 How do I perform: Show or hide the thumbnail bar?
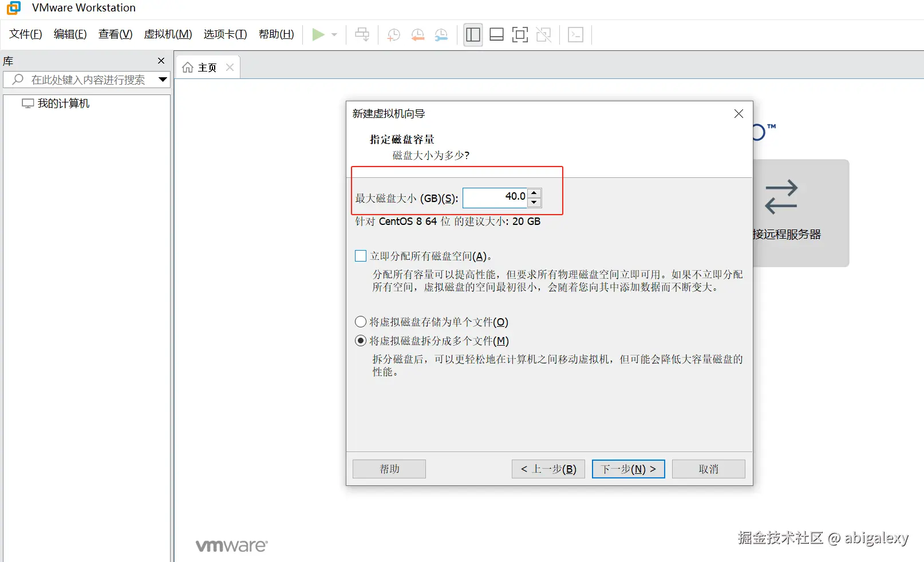[496, 35]
